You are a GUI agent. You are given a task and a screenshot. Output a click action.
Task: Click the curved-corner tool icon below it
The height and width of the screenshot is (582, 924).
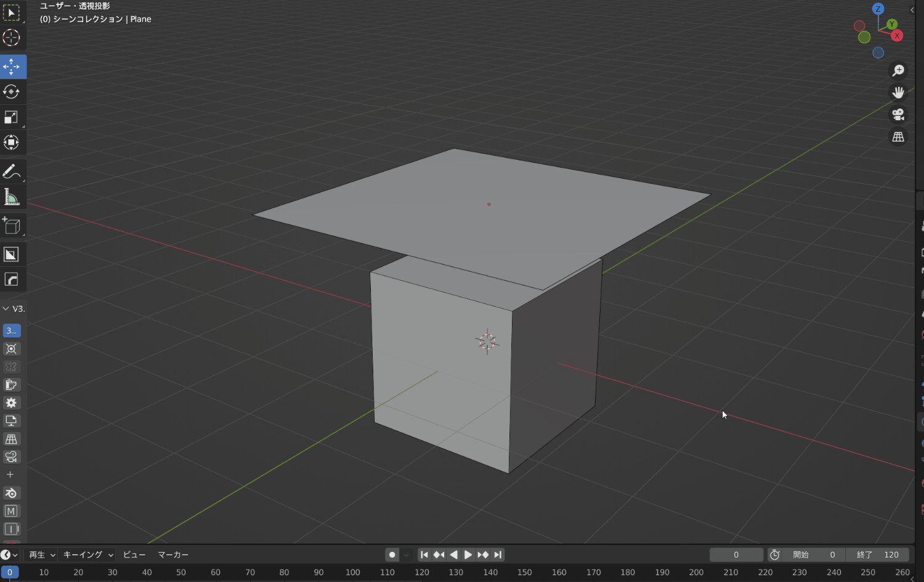click(11, 280)
